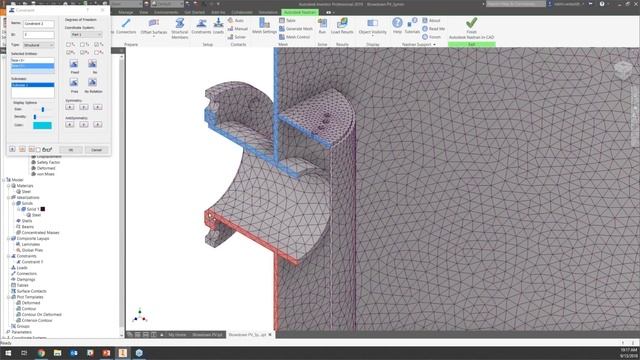
Task: Open Chrome from the Windows taskbar
Action: pyautogui.click(x=41, y=353)
